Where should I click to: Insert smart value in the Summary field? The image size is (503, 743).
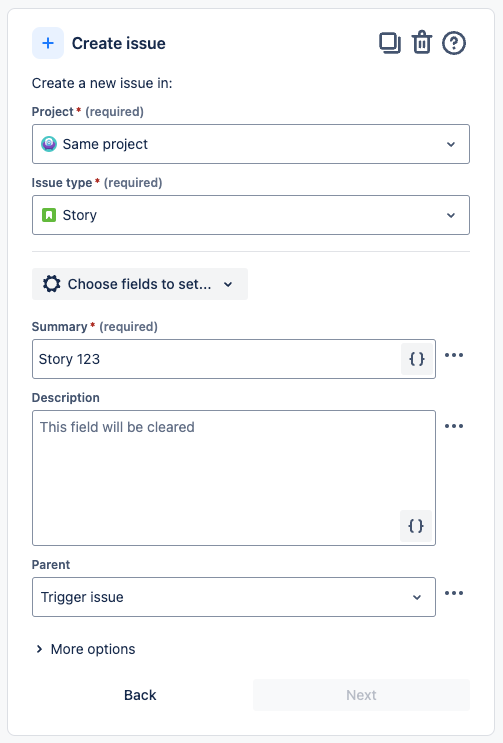[x=417, y=359]
